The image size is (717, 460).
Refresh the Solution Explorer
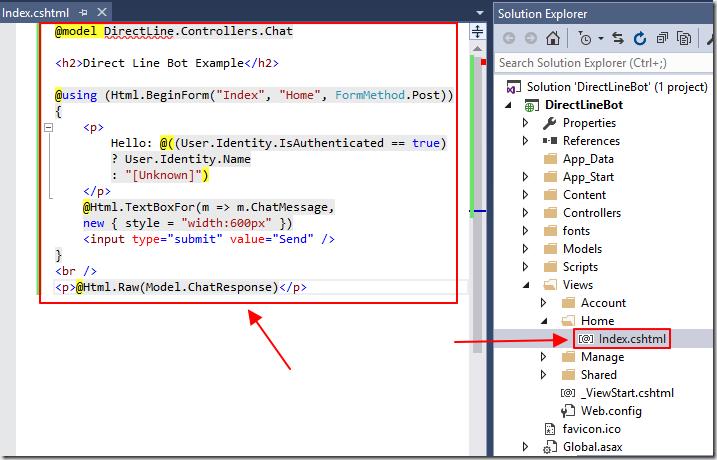pyautogui.click(x=640, y=38)
